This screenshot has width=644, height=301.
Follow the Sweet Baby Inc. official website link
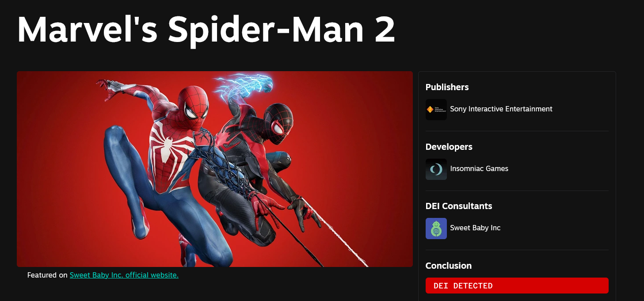(124, 275)
